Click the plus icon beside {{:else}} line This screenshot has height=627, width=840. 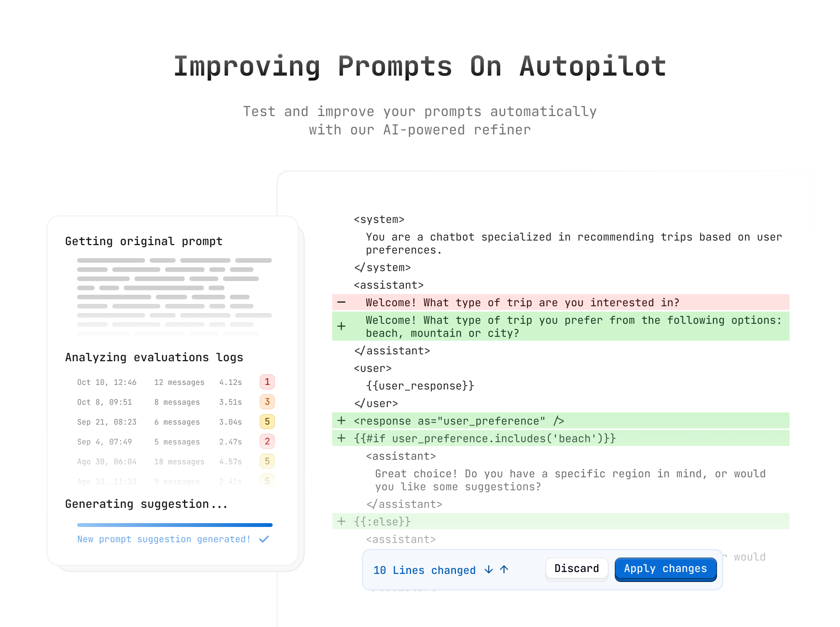[341, 522]
